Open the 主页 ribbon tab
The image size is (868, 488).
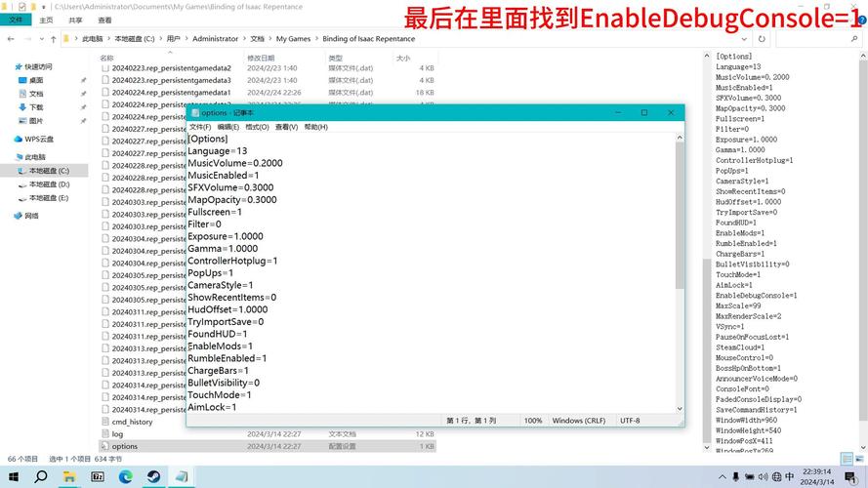[47, 20]
